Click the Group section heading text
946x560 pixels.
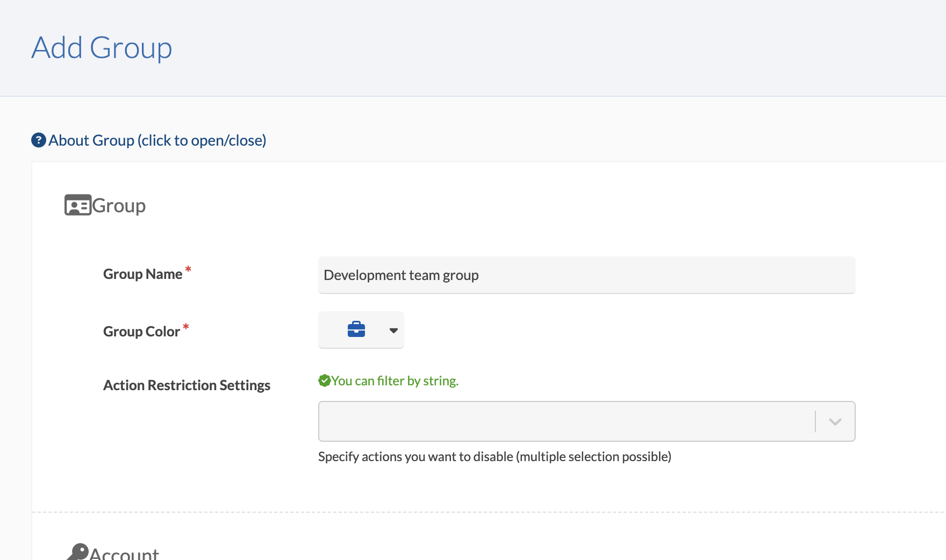click(x=119, y=206)
